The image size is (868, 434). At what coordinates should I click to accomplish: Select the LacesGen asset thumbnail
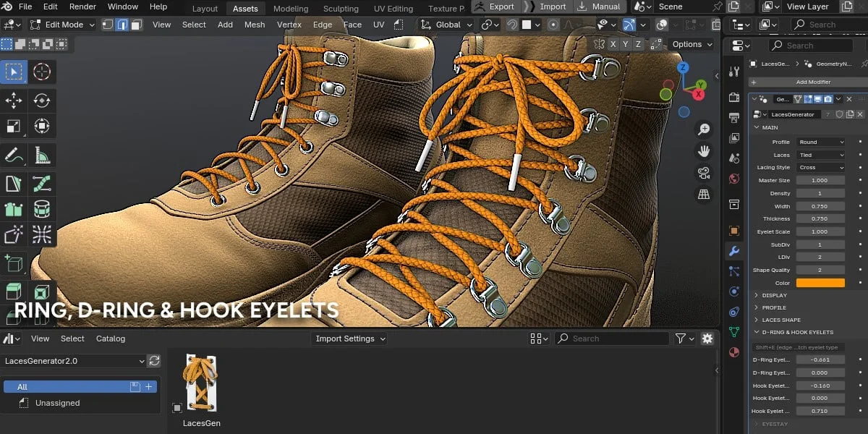click(201, 383)
